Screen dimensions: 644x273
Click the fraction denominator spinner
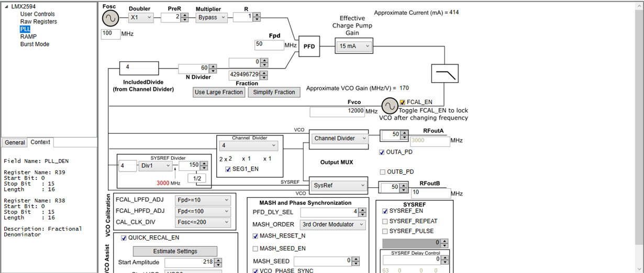click(x=249, y=75)
